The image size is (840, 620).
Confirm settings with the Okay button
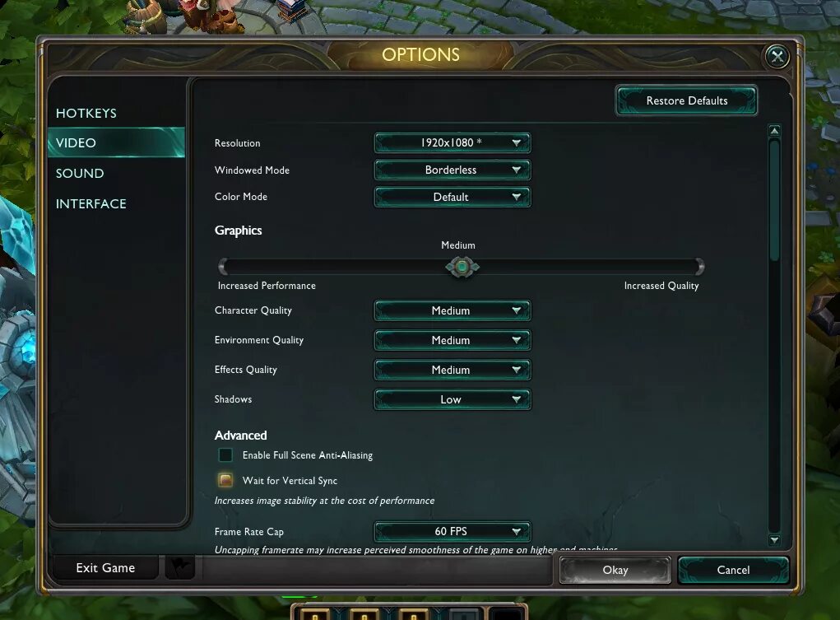(615, 570)
